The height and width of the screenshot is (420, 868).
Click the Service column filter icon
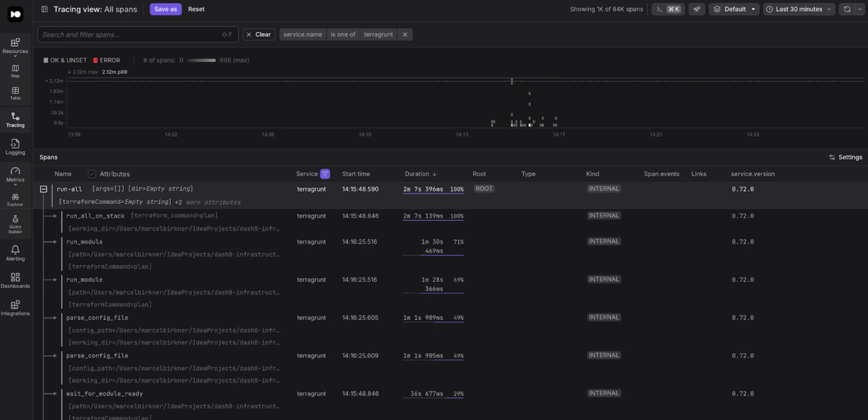(325, 174)
